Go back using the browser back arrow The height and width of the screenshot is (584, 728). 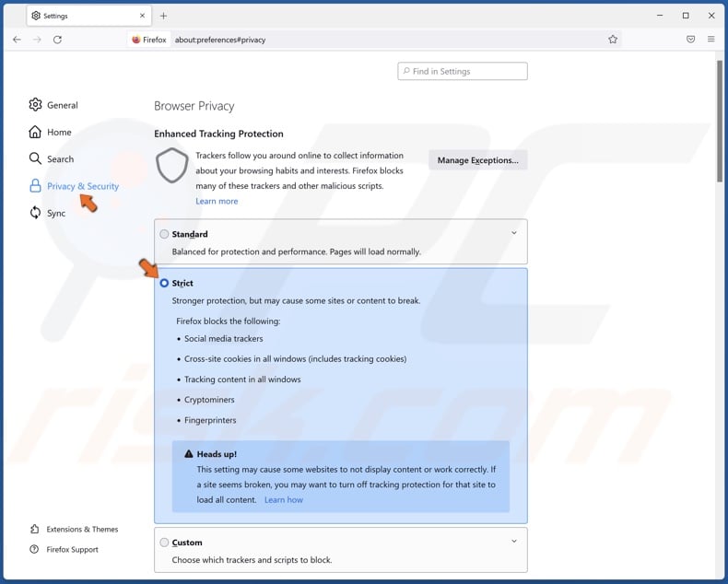(x=18, y=40)
